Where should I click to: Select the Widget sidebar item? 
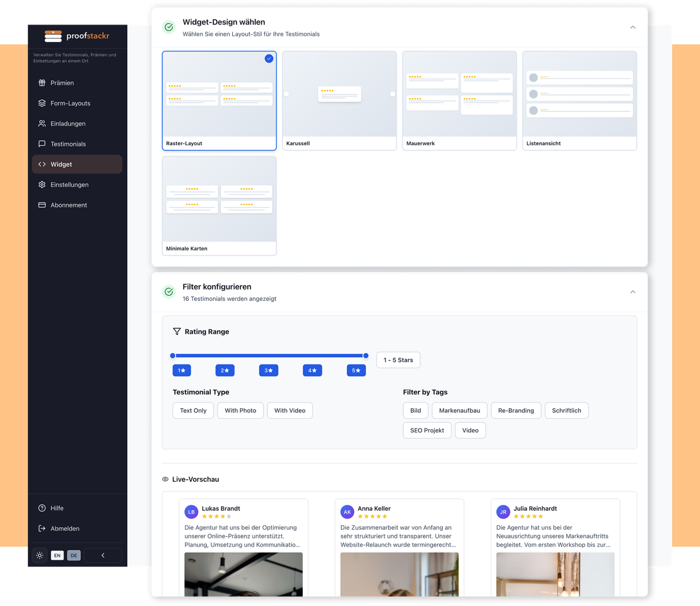pos(61,164)
